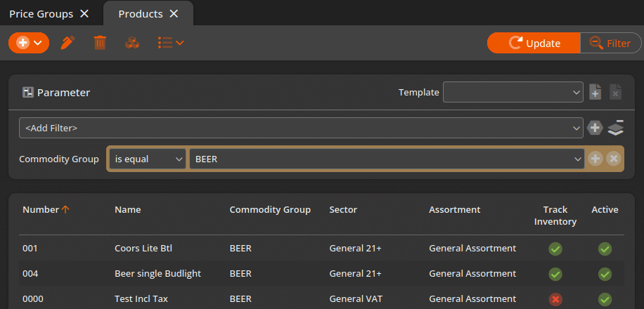
Task: Click the add filter plus icon
Action: (595, 128)
